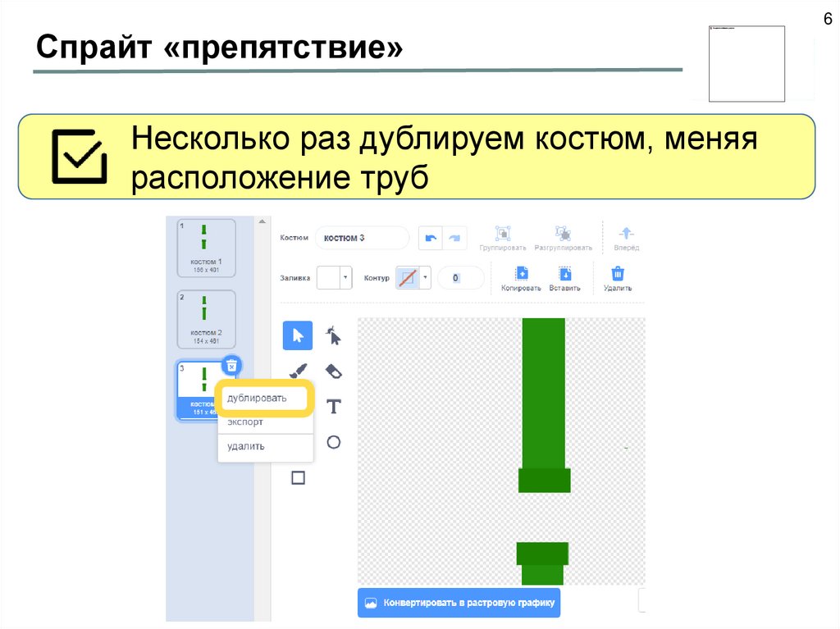This screenshot has width=840, height=629.
Task: Click the Разгруппировать icon
Action: [563, 239]
